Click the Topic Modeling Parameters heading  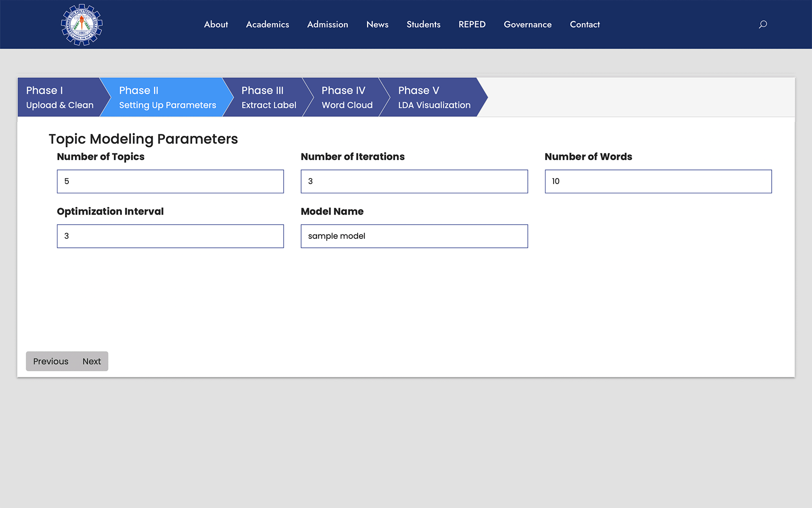click(x=143, y=139)
